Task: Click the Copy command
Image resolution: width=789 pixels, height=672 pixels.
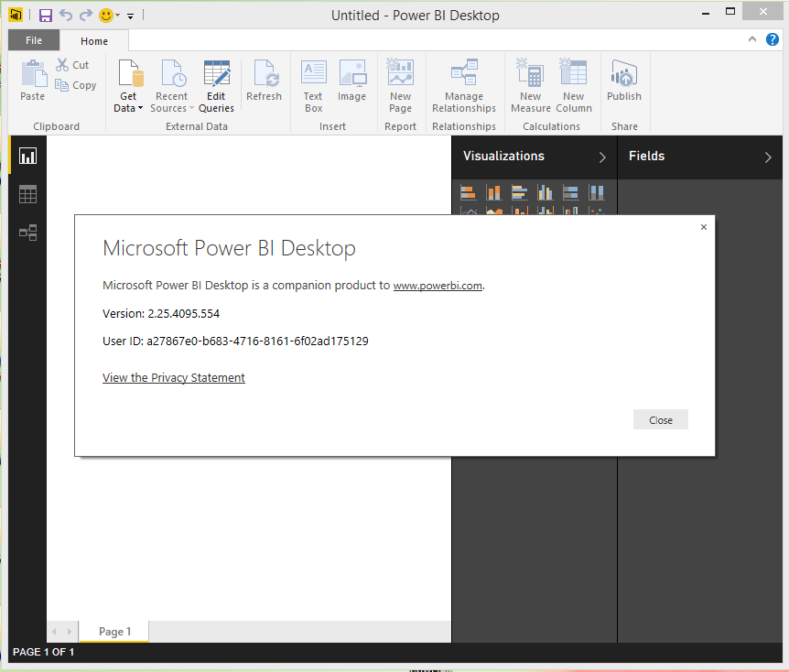Action: [x=75, y=85]
